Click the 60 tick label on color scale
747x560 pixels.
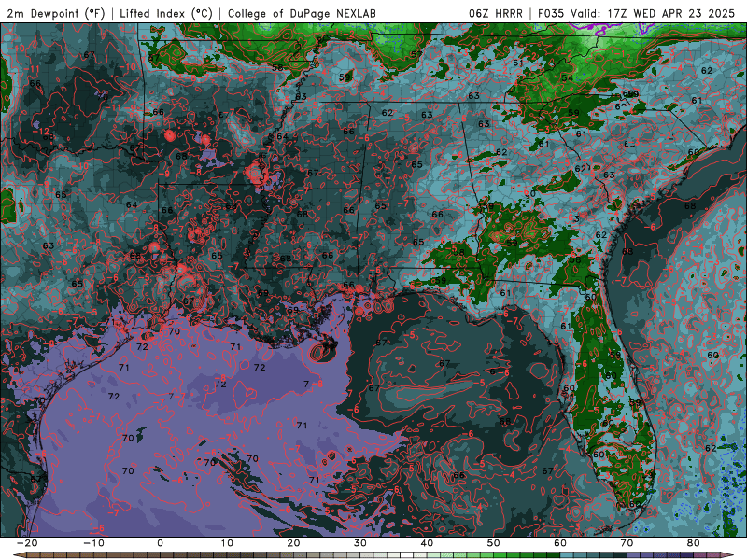(560, 543)
